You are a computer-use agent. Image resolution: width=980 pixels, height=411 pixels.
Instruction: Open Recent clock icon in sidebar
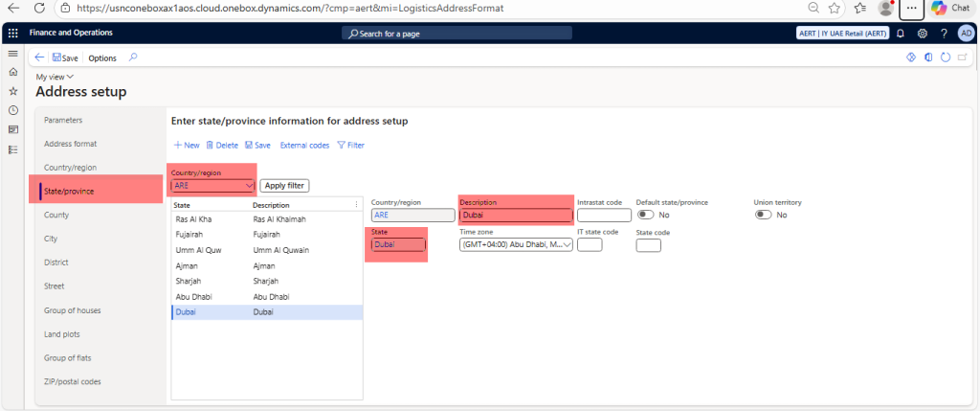(x=12, y=110)
